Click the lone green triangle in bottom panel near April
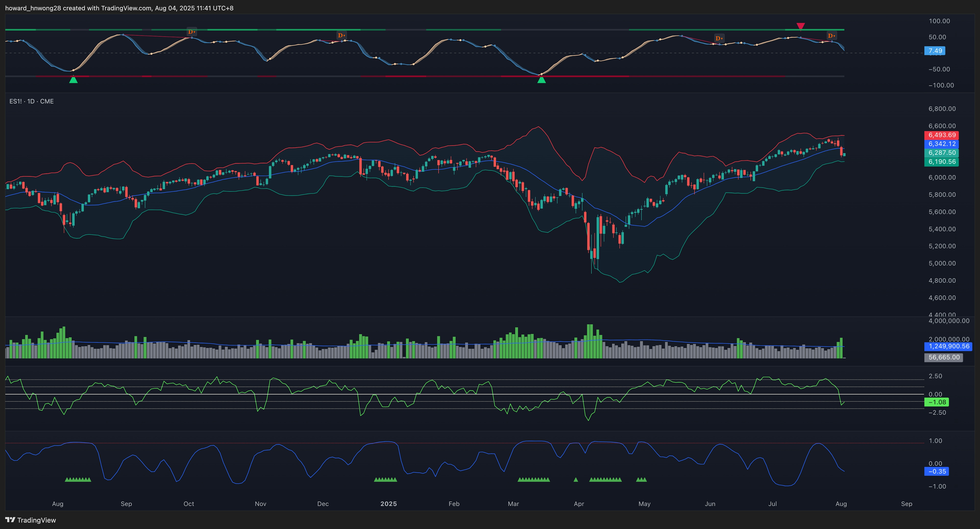Viewport: 980px width, 529px height. [575, 479]
